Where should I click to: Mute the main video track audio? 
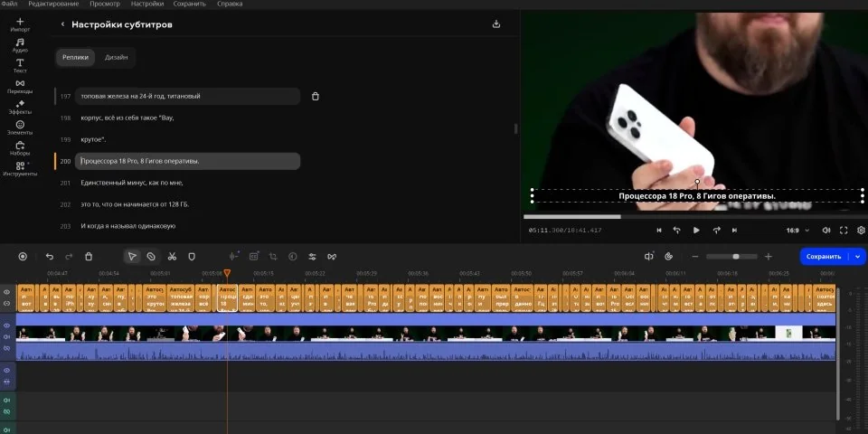6,336
